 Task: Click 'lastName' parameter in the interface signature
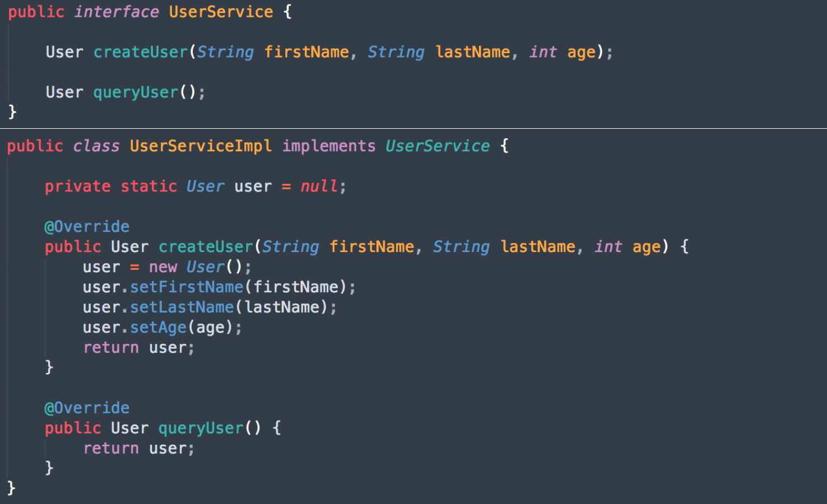pyautogui.click(x=473, y=52)
